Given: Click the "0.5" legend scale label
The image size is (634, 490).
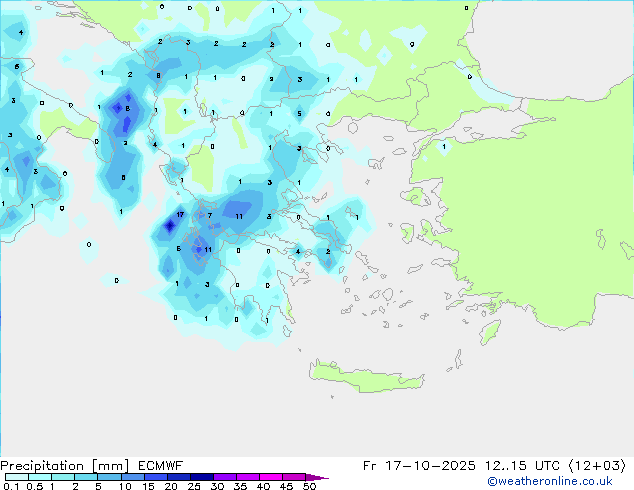Looking at the screenshot, I should click(35, 486).
